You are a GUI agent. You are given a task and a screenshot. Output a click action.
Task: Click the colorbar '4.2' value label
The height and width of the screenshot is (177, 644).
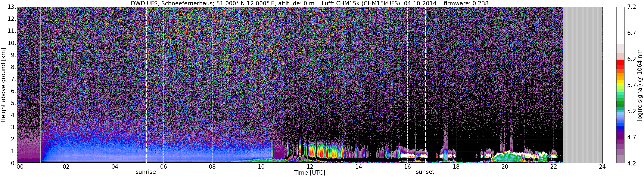(632, 163)
